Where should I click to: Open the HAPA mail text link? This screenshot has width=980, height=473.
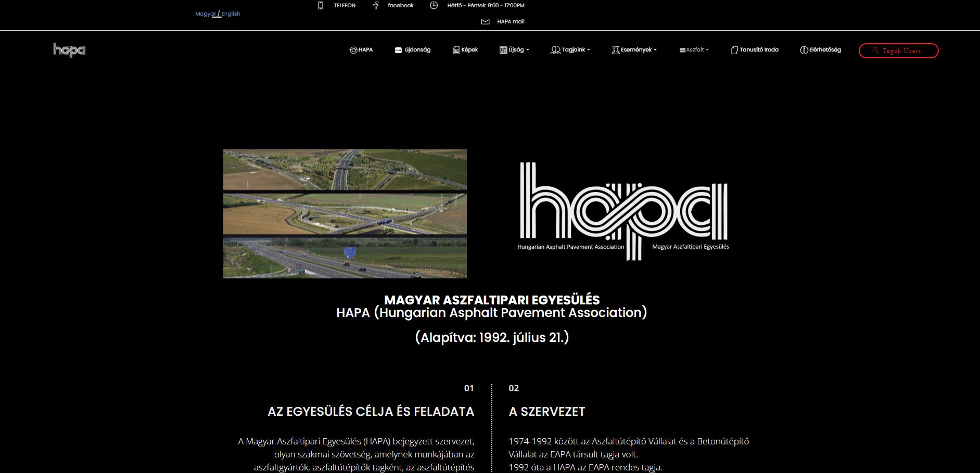click(511, 21)
